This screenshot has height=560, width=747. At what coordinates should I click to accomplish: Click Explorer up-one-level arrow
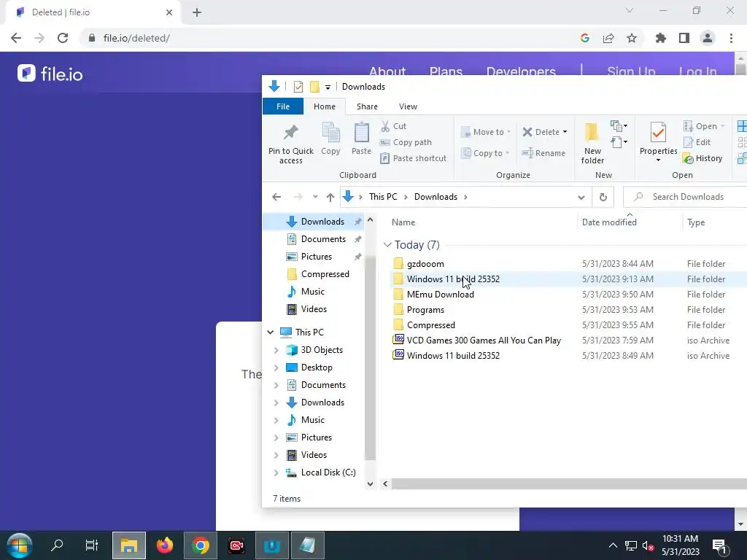click(330, 197)
